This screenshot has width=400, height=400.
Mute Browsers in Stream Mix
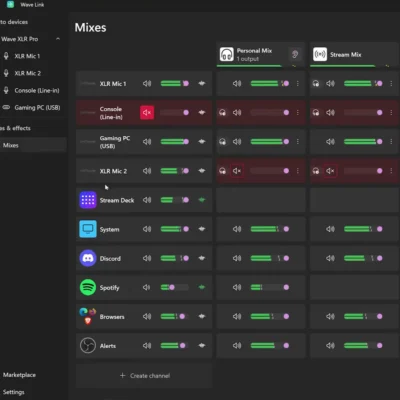[x=330, y=316]
